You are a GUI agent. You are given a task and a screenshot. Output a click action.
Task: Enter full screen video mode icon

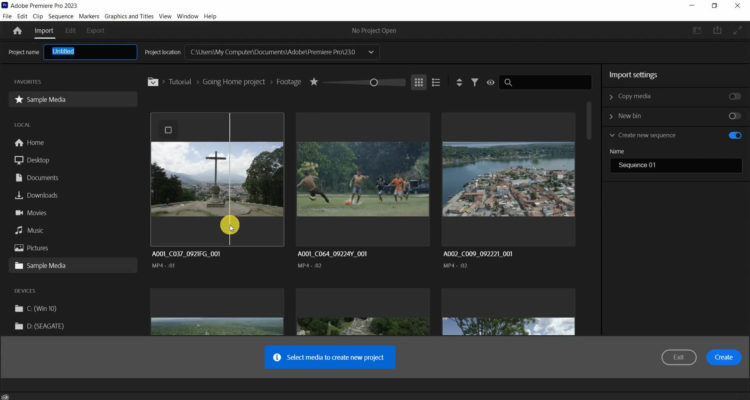click(737, 31)
